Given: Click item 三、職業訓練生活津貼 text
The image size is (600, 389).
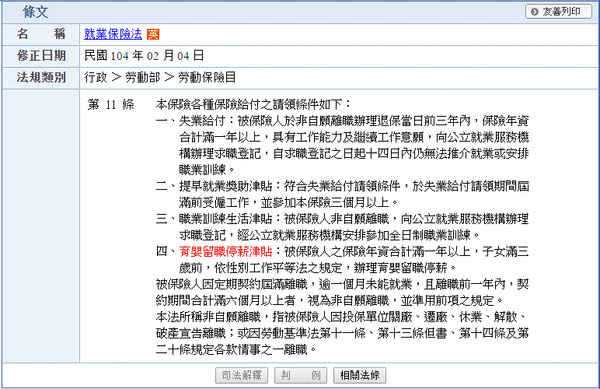Looking at the screenshot, I should (342, 227).
